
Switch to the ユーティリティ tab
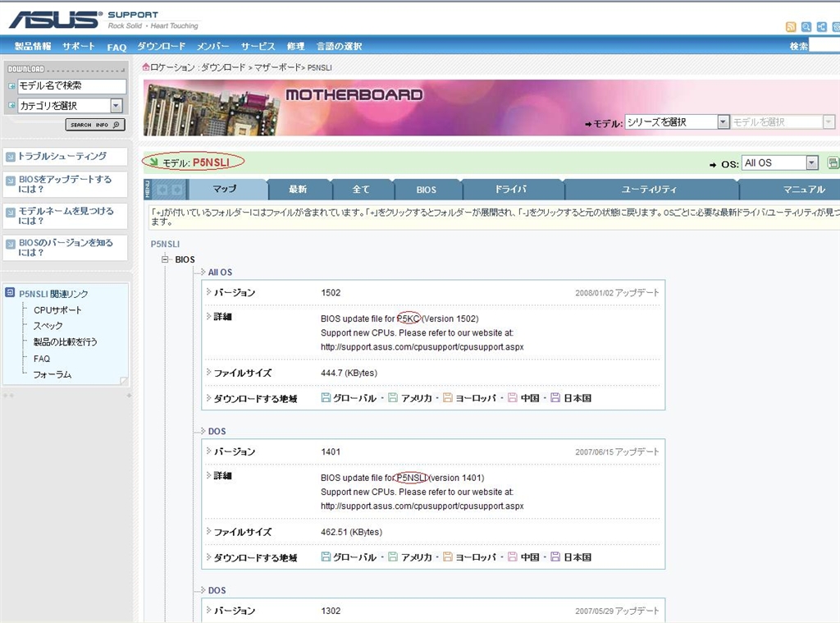[650, 190]
